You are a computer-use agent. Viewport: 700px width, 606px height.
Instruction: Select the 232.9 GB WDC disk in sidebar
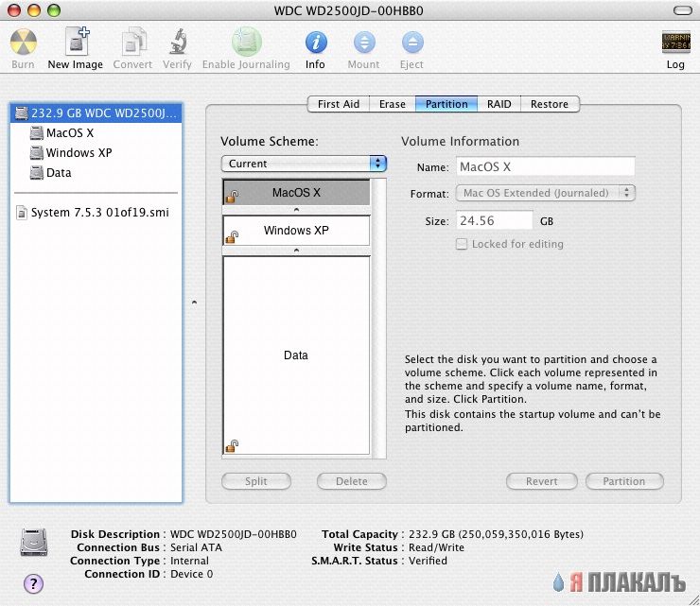(96, 113)
